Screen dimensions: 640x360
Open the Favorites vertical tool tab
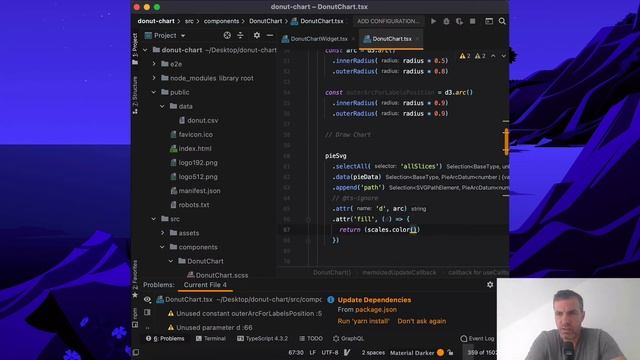coord(135,278)
